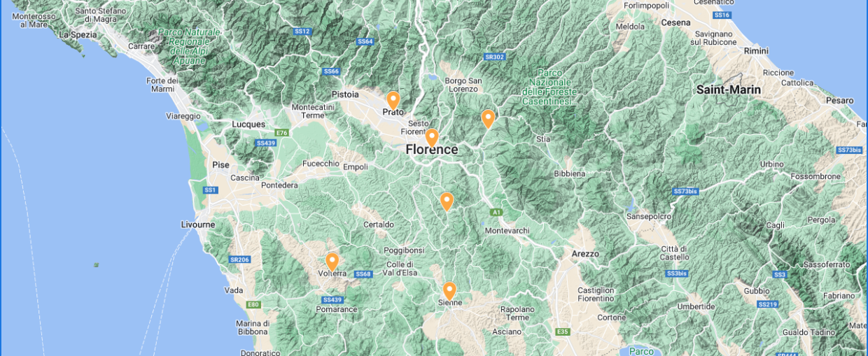Image resolution: width=868 pixels, height=356 pixels.
Task: Select the SS3bis road shield
Action: point(676,273)
